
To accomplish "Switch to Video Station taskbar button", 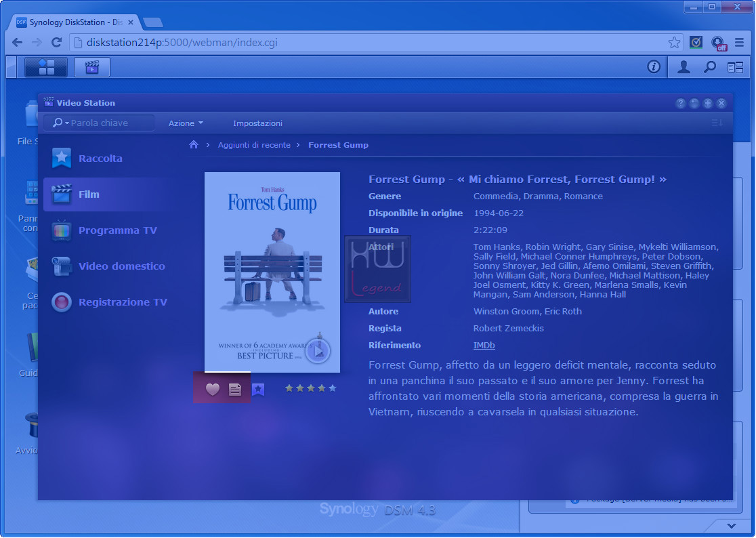I will [92, 67].
